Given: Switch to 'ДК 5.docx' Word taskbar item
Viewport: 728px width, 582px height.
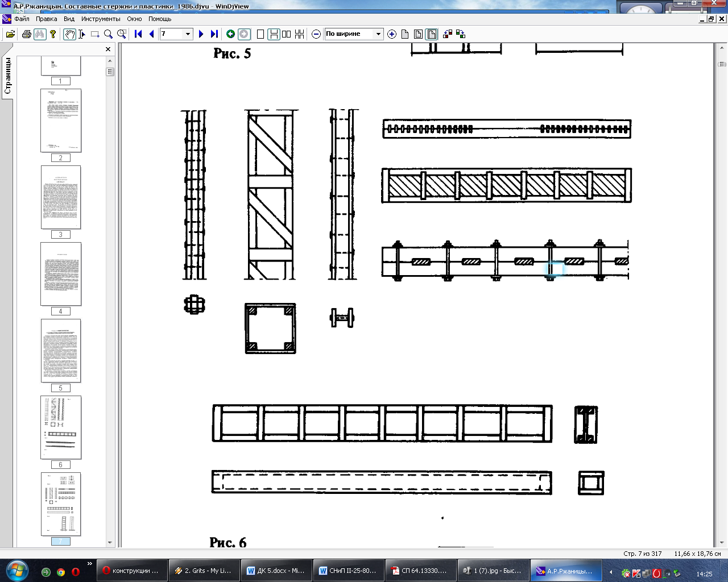Looking at the screenshot, I should pos(277,571).
